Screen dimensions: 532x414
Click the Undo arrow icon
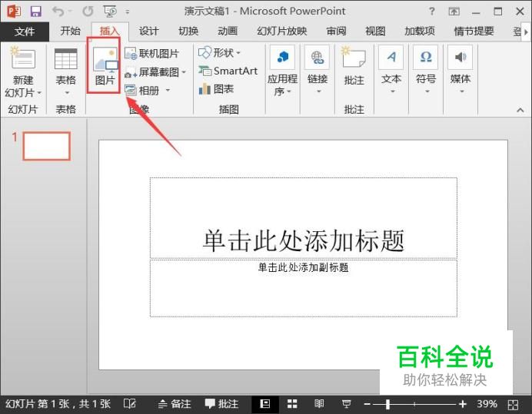pyautogui.click(x=58, y=12)
